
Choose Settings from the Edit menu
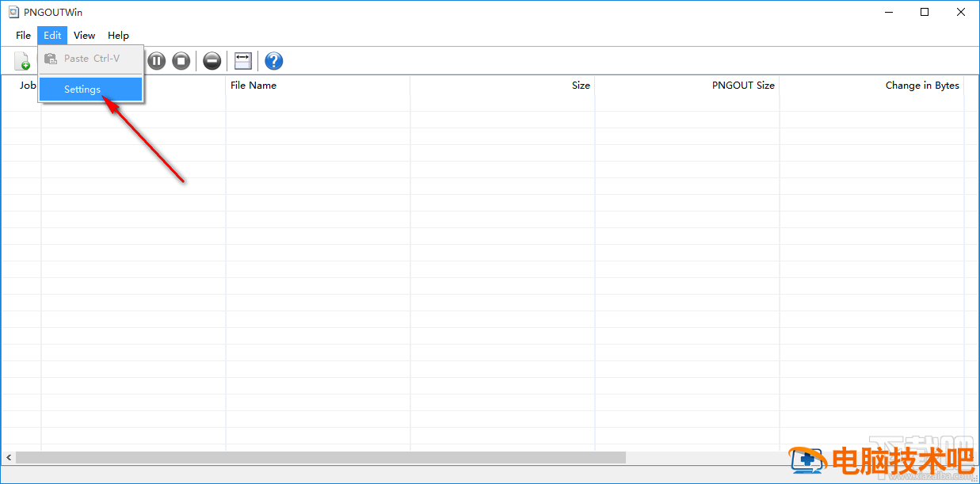[x=90, y=90]
